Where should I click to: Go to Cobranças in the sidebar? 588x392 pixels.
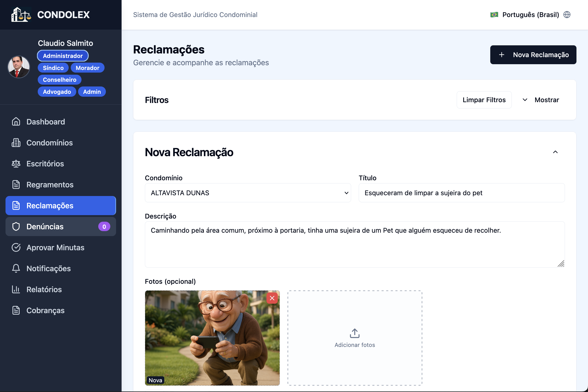(x=45, y=310)
